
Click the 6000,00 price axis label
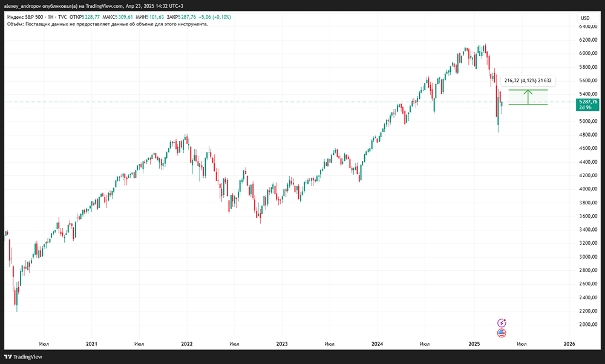coord(588,53)
